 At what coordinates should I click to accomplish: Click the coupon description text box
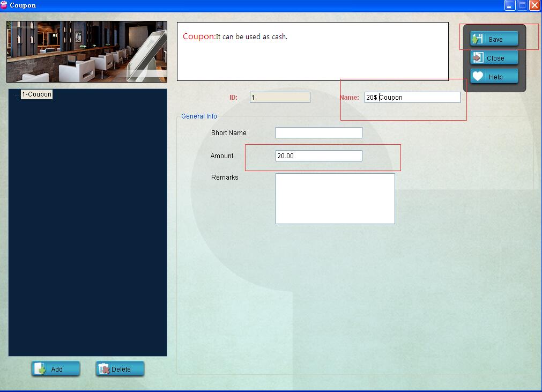click(x=313, y=51)
